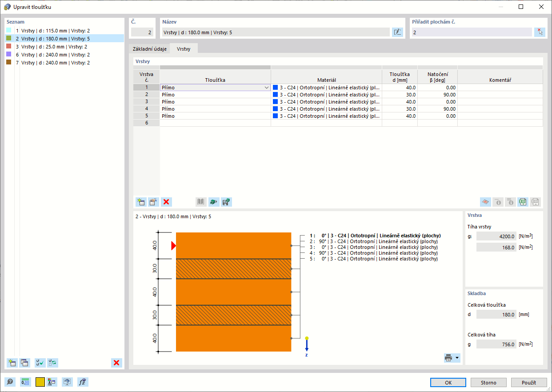Pick surfaces graphically next to Přiřadit plochám
The image size is (552, 392).
(x=540, y=32)
